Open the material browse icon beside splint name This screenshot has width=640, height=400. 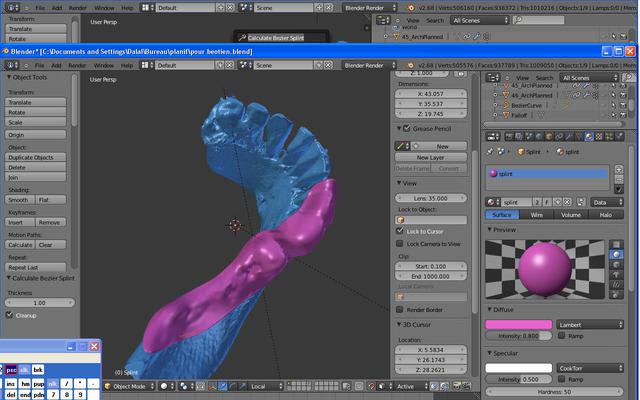(493, 201)
